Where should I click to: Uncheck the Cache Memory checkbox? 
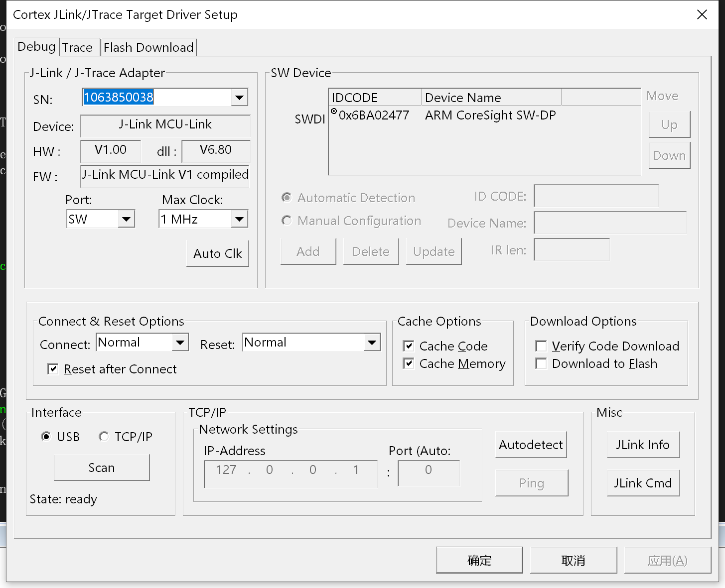click(409, 363)
